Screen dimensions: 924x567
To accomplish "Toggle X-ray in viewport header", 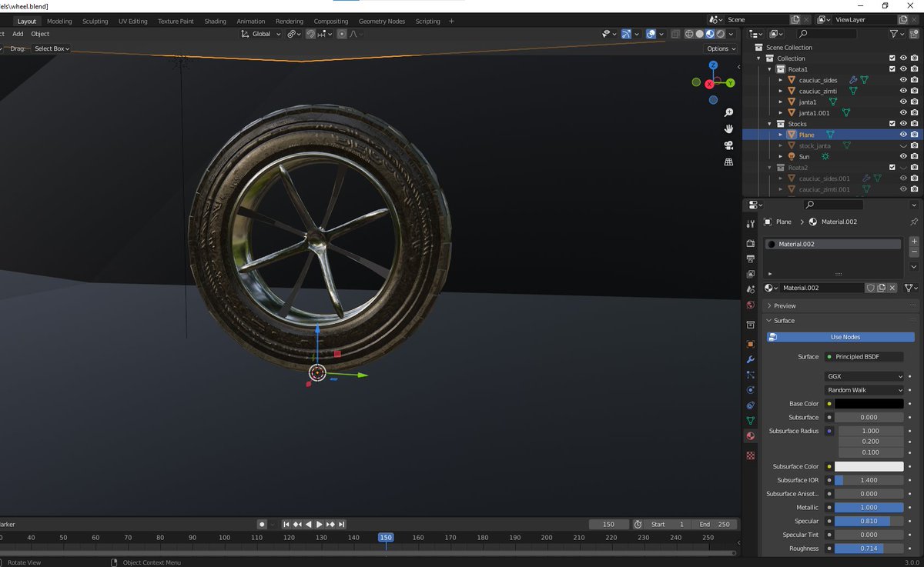I will 675,34.
